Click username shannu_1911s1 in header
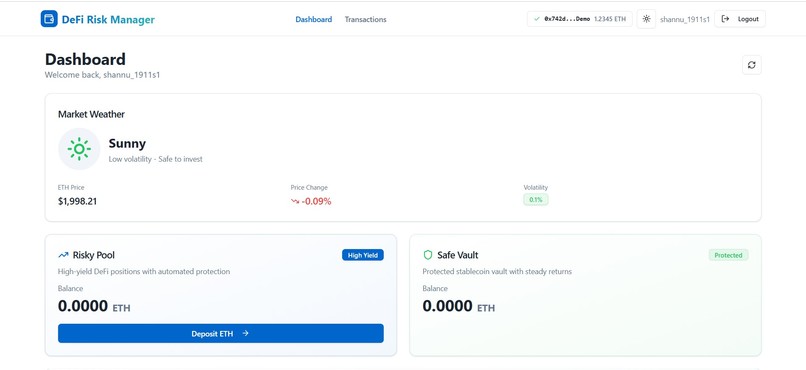Viewport: 806px width, 370px height. click(x=685, y=20)
